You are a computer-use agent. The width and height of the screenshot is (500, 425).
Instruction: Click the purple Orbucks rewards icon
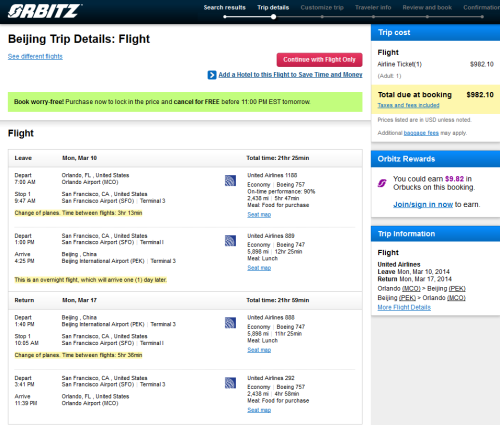382,183
